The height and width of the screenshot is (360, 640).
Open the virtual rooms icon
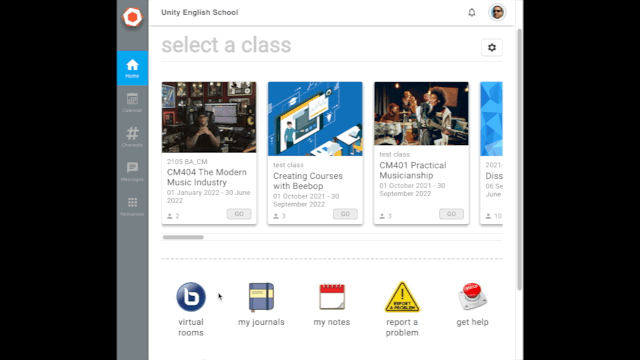point(191,297)
